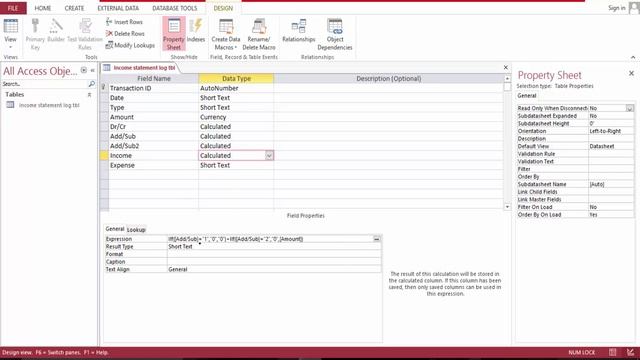The image size is (640, 360).
Task: Open Read Only When Disconnected dropdown
Action: point(629,108)
